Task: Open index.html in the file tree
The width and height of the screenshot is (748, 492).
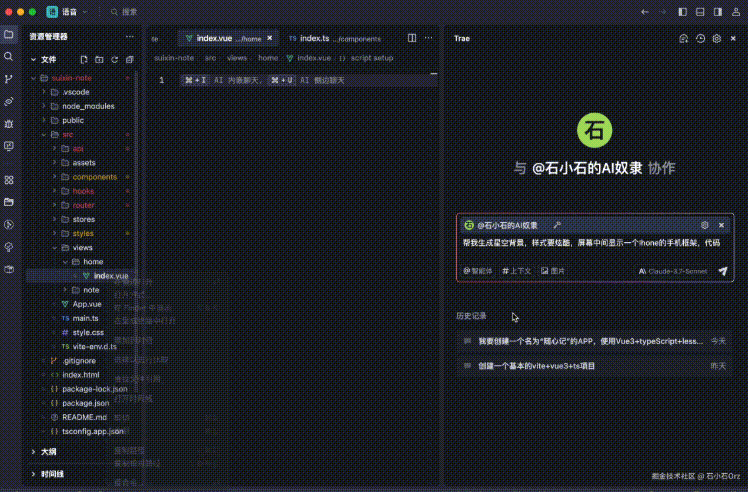Action: [81, 375]
